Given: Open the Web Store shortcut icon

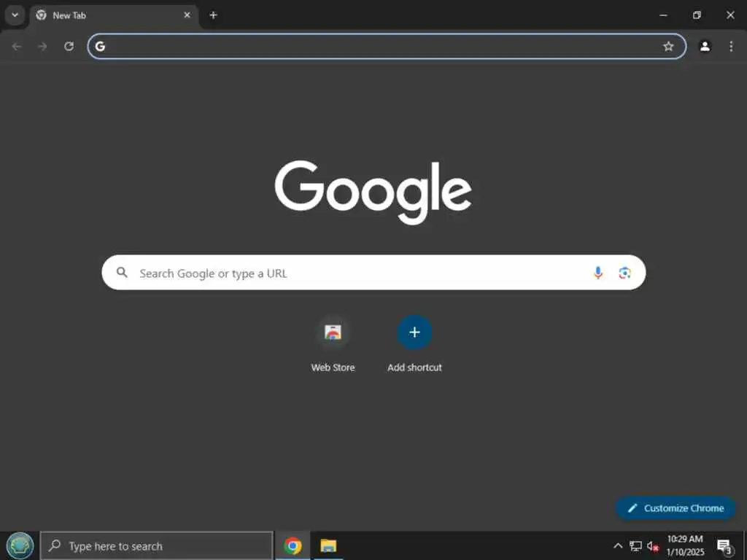Looking at the screenshot, I should click(333, 332).
